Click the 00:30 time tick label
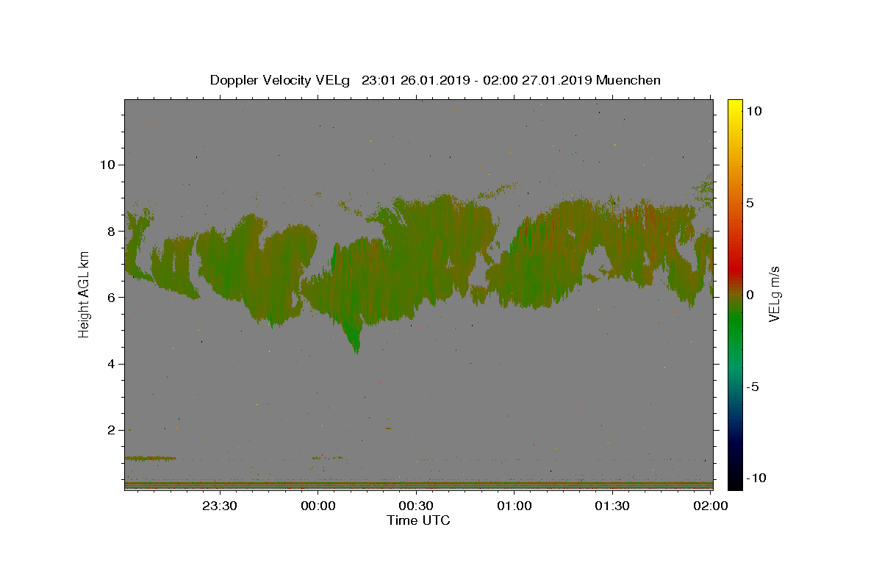 tap(416, 506)
